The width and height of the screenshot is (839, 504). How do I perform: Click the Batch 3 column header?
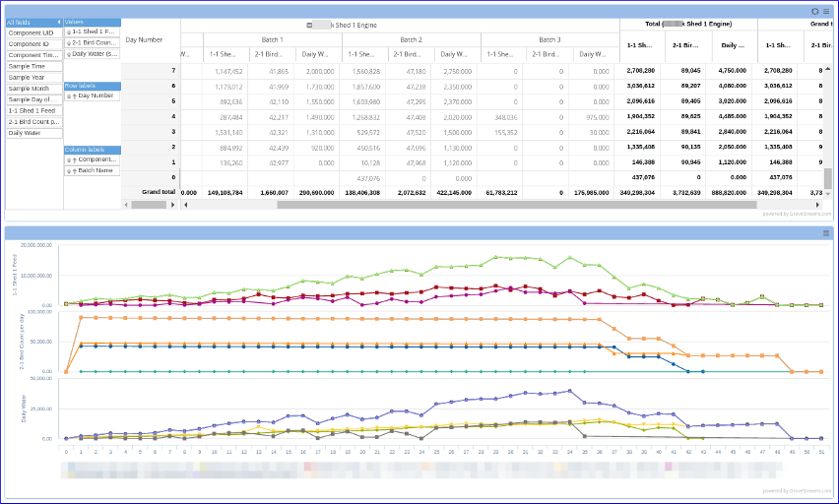pyautogui.click(x=549, y=39)
